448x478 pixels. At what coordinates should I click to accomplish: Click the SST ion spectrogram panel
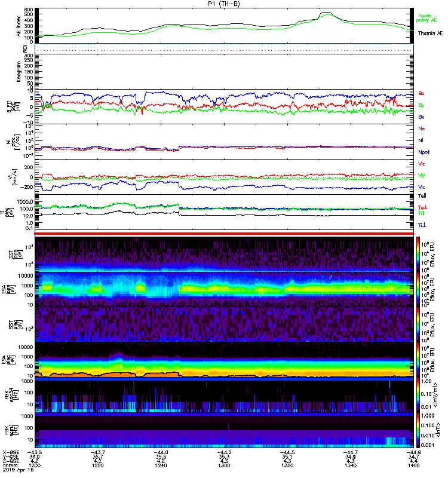click(224, 254)
